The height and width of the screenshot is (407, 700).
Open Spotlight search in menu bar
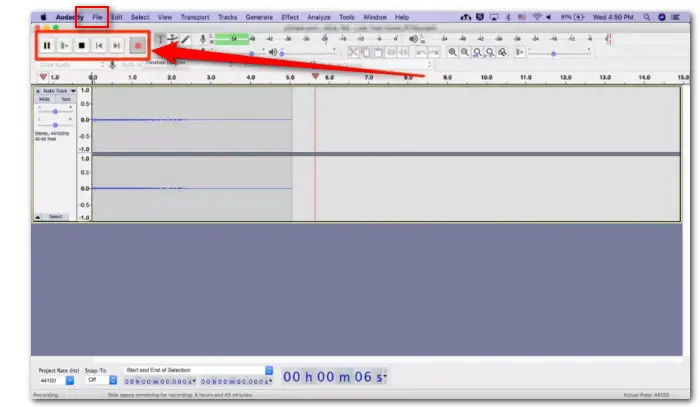pyautogui.click(x=646, y=17)
